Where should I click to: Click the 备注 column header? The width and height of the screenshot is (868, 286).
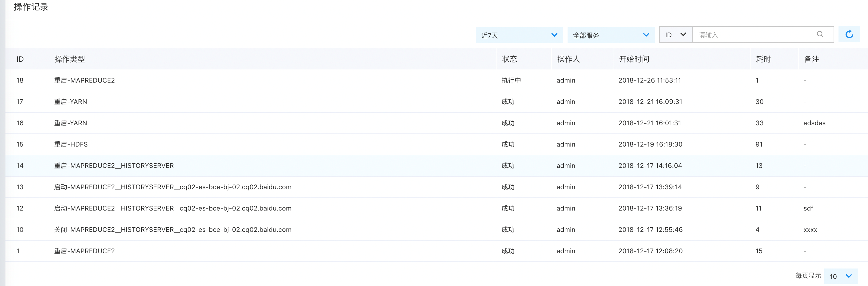pos(811,59)
